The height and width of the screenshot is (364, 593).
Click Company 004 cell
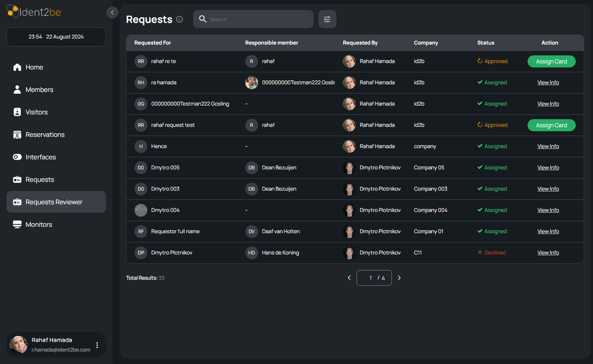(430, 210)
